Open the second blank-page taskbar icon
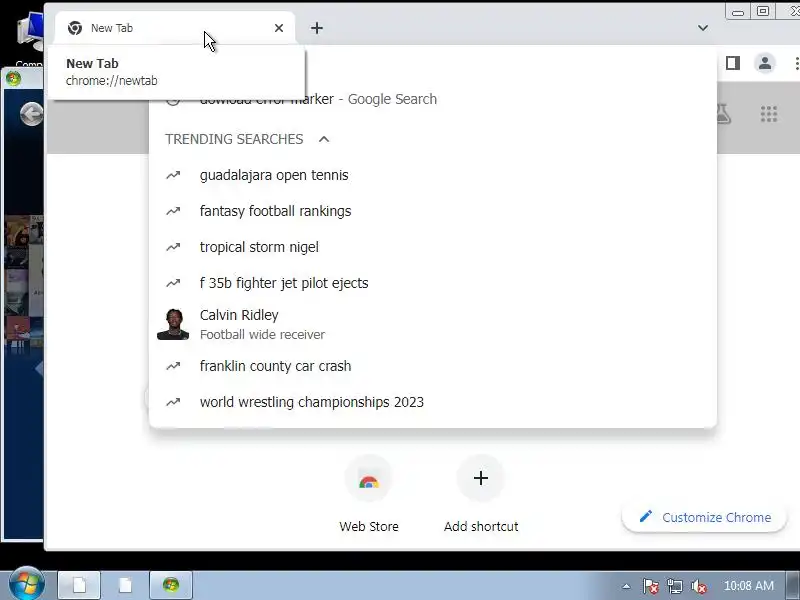Screen dimensions: 800x600 126,585
